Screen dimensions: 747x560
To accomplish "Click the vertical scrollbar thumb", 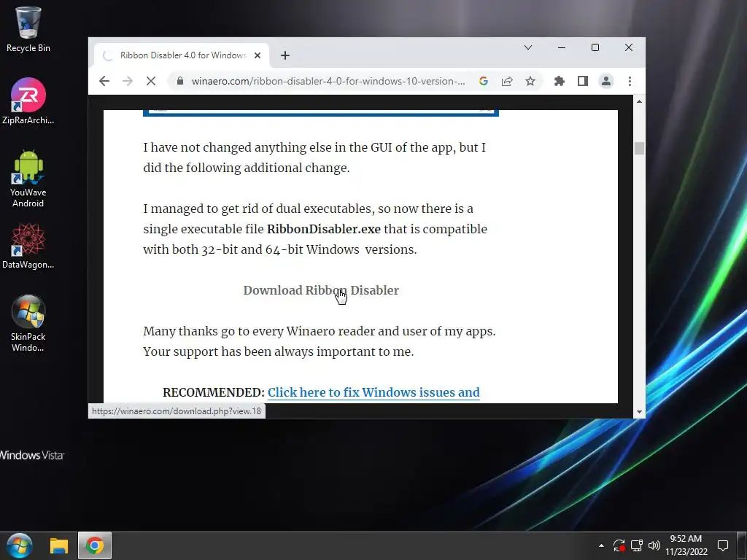I will [639, 148].
